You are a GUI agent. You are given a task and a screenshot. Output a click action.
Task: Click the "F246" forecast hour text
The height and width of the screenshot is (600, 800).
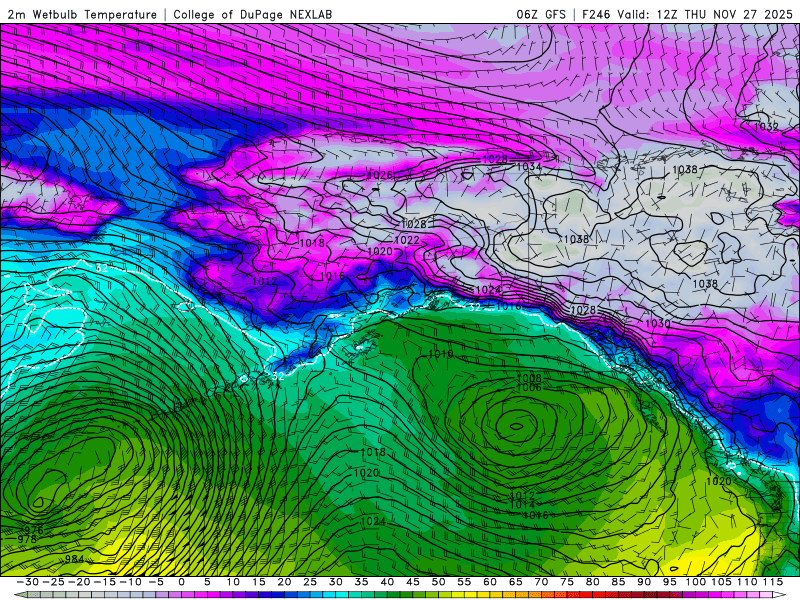point(596,15)
